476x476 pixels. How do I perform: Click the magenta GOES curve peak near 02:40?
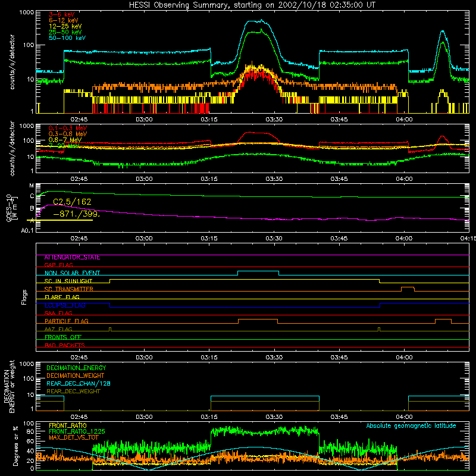[53, 205]
